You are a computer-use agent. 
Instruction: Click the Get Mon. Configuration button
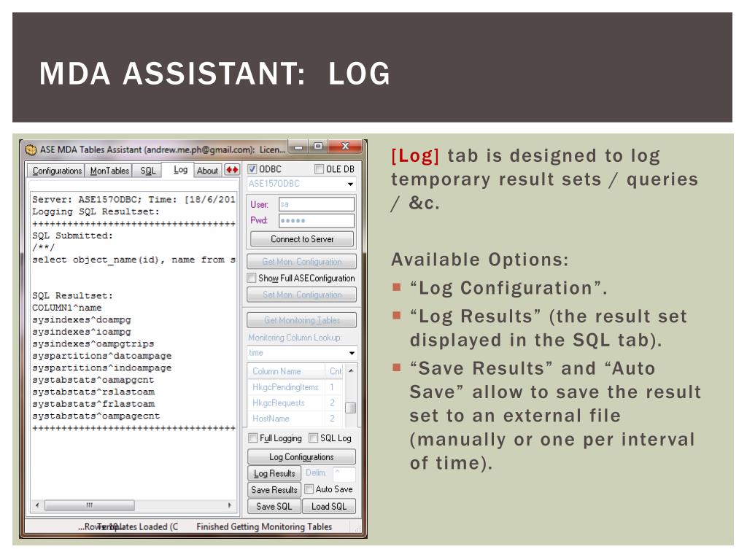[x=301, y=262]
